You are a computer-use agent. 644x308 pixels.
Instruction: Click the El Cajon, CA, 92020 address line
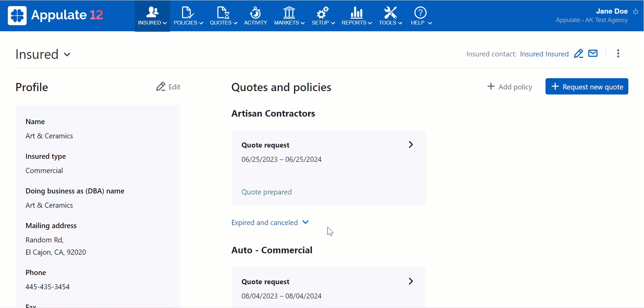click(56, 252)
